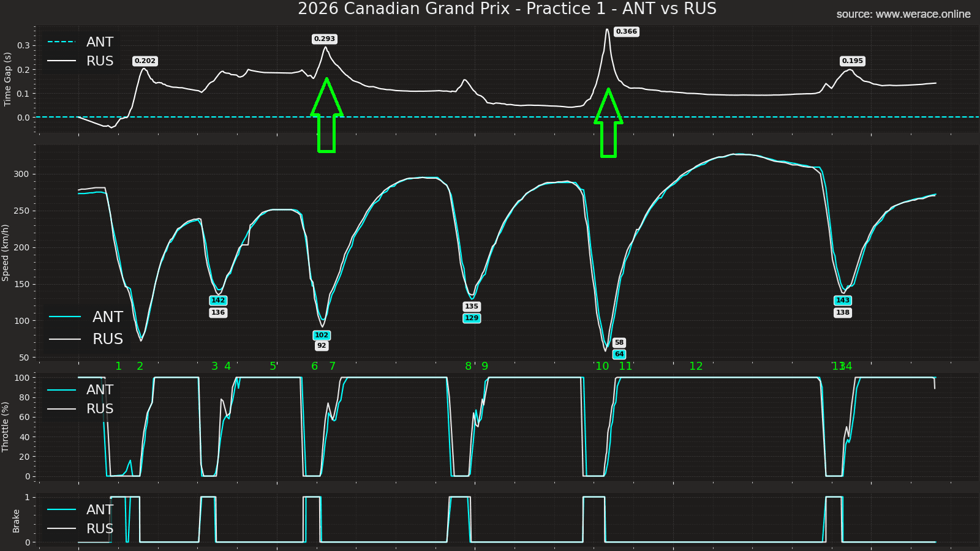Click the 0.293 gap annotation
This screenshot has height=551, width=980.
coord(325,39)
